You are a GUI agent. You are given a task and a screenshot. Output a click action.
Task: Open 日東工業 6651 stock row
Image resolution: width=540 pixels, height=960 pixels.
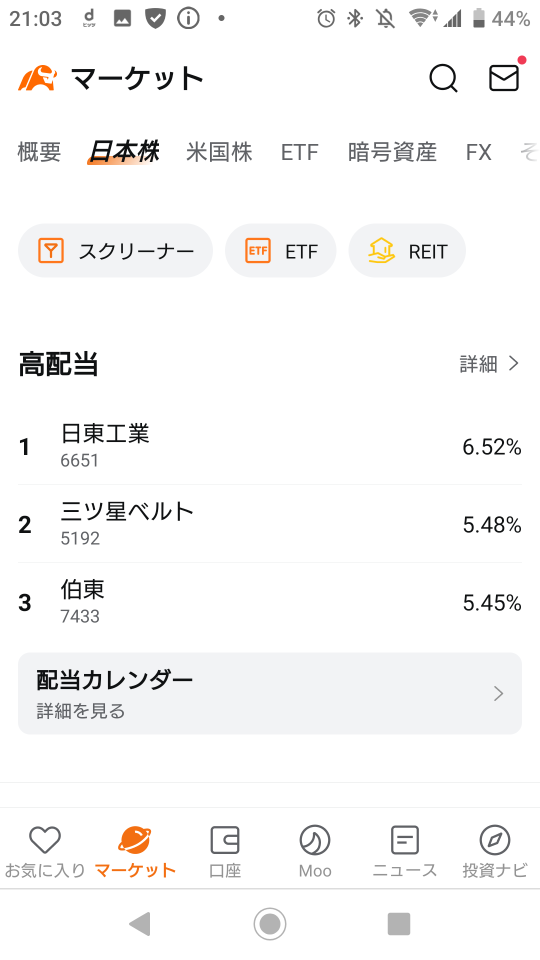point(270,446)
